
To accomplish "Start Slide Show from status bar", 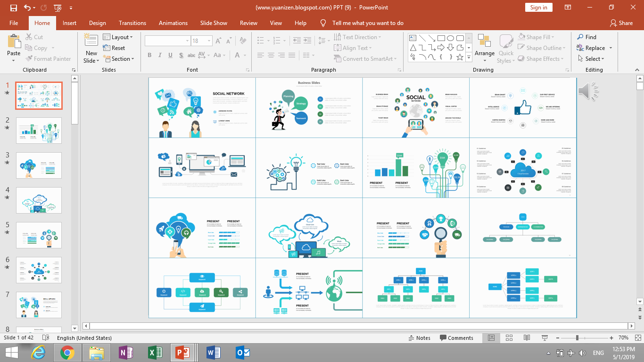I will [545, 338].
